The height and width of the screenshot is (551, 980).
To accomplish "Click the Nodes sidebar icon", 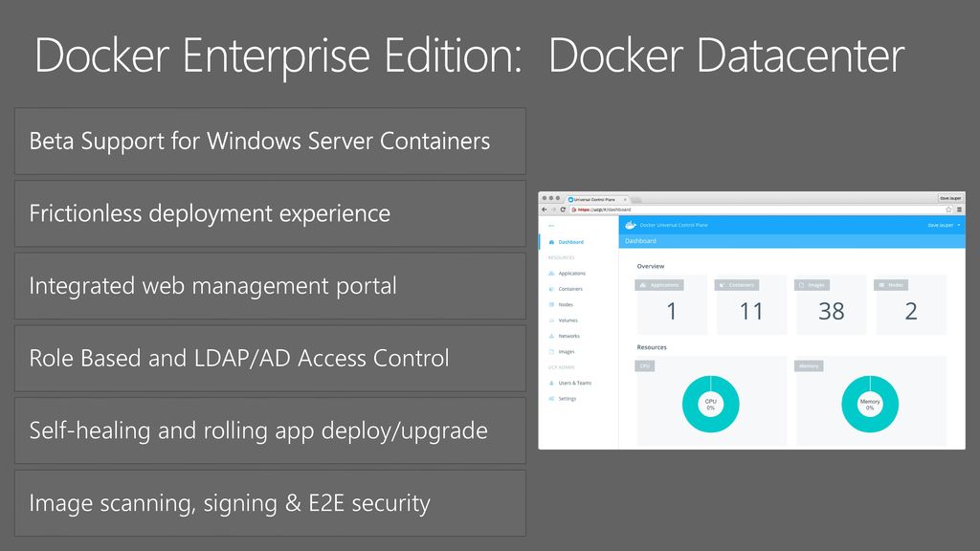I will point(551,304).
